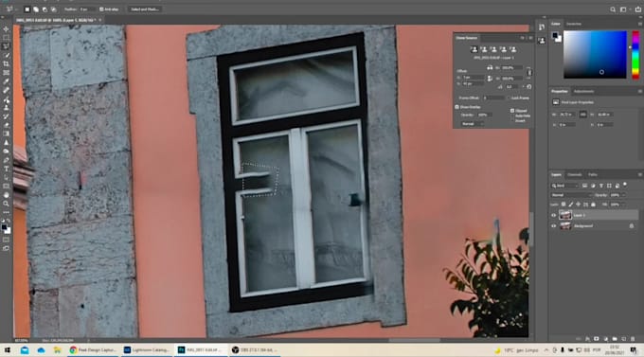The height and width of the screenshot is (357, 644).
Task: Open Clone Source panel menu
Action: point(530,38)
